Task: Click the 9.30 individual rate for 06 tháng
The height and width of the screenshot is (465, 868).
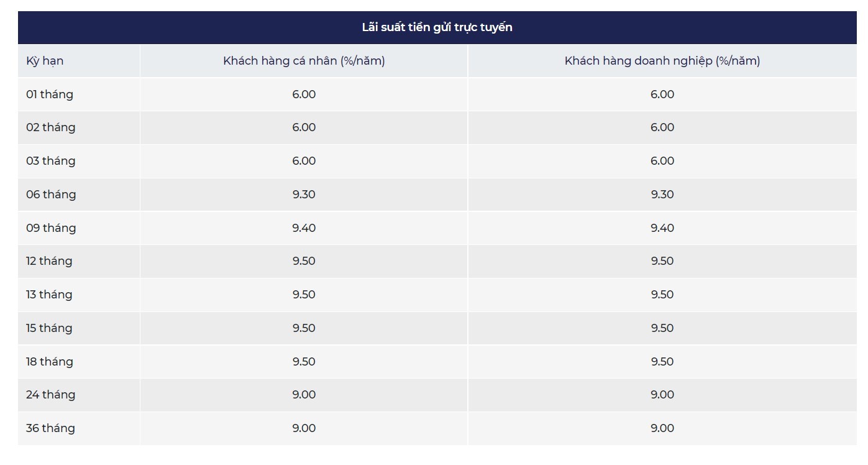Action: pyautogui.click(x=304, y=195)
